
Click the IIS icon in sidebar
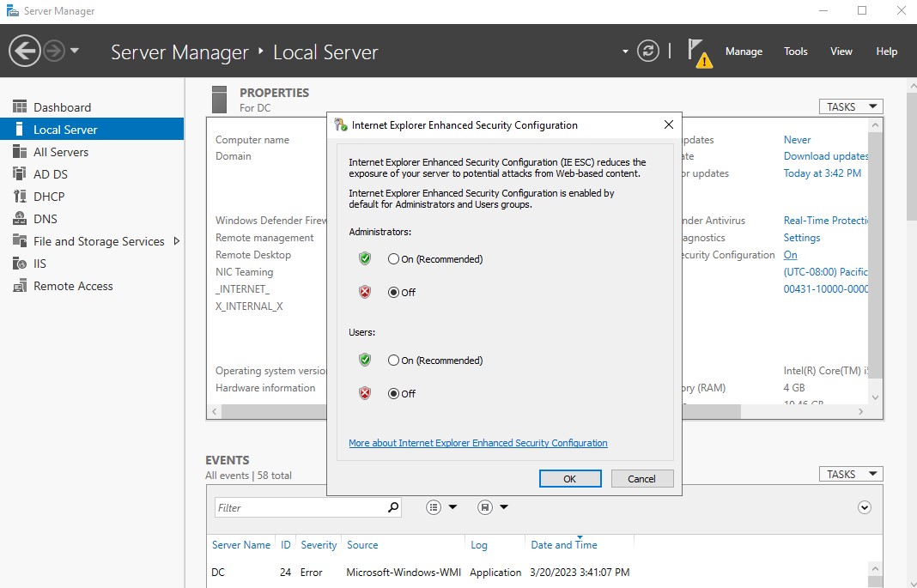point(20,263)
